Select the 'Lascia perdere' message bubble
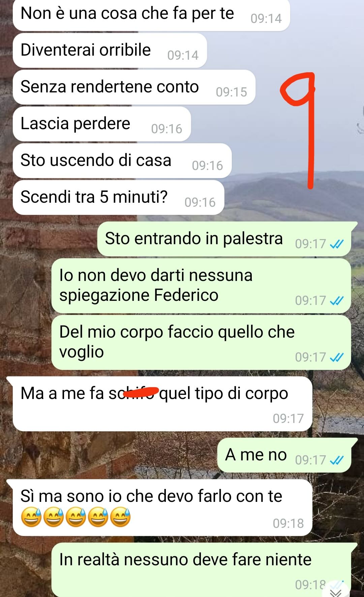364x597 pixels. pos(102,124)
